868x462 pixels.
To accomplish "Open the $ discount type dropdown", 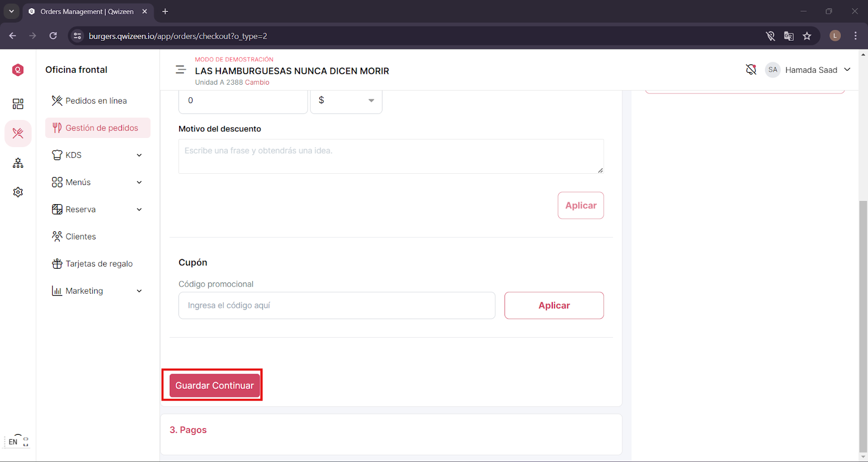I will click(346, 100).
